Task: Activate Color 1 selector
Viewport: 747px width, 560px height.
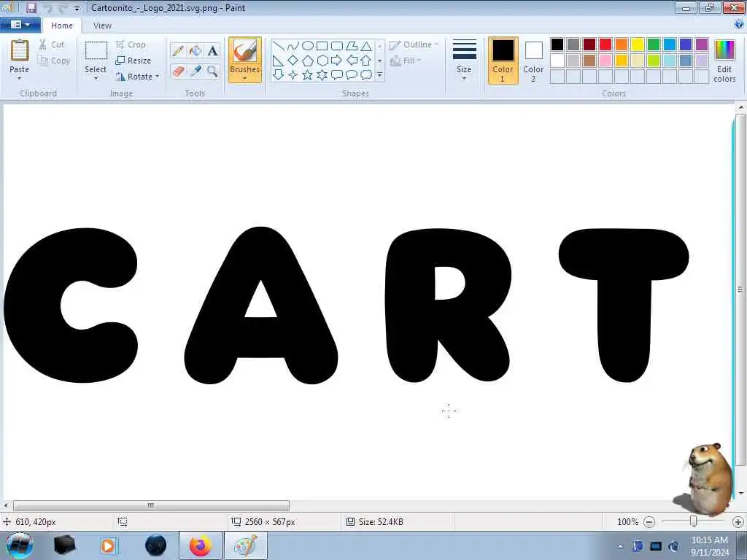Action: click(x=503, y=60)
